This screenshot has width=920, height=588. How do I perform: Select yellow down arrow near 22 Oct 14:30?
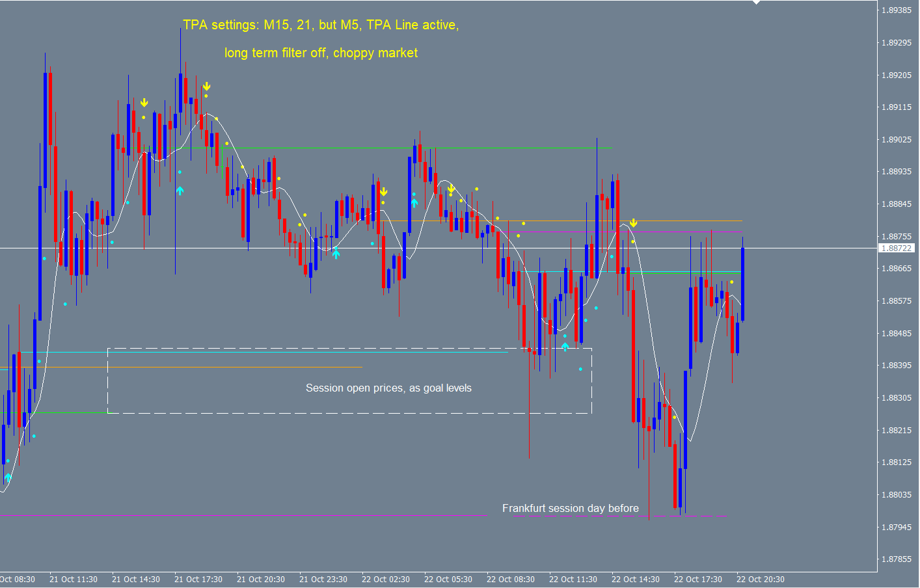click(x=633, y=224)
